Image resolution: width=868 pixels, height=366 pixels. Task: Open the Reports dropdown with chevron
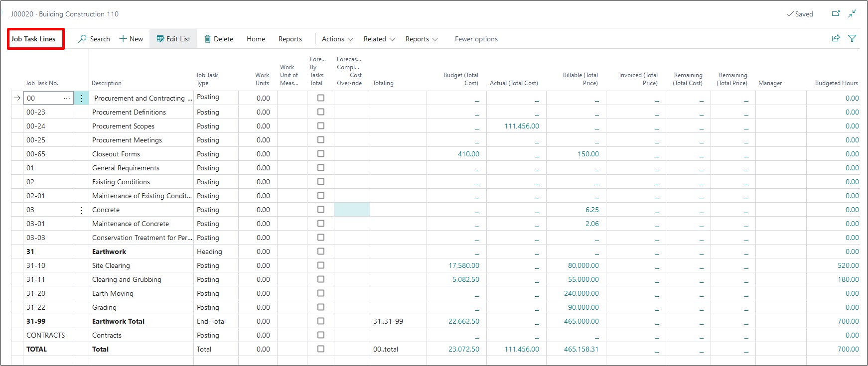(x=422, y=39)
